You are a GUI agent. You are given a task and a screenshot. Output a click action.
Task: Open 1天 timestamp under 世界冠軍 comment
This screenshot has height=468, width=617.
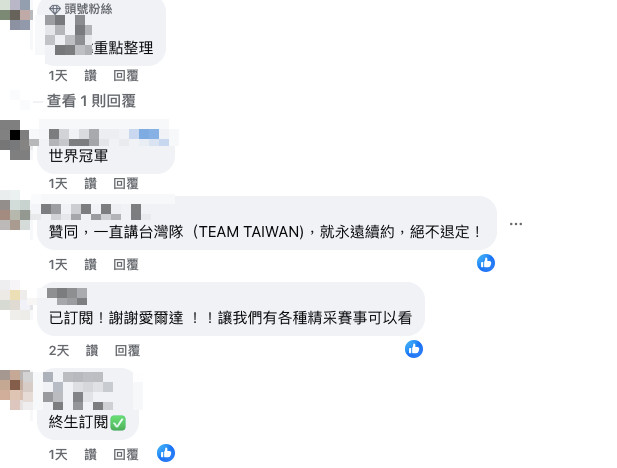click(58, 183)
